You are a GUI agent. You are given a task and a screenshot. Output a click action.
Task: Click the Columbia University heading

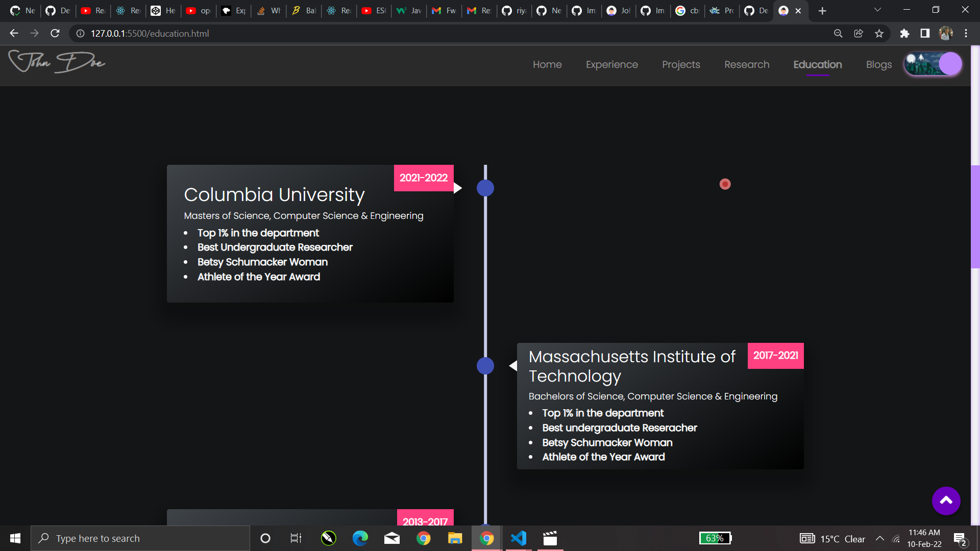pos(275,195)
